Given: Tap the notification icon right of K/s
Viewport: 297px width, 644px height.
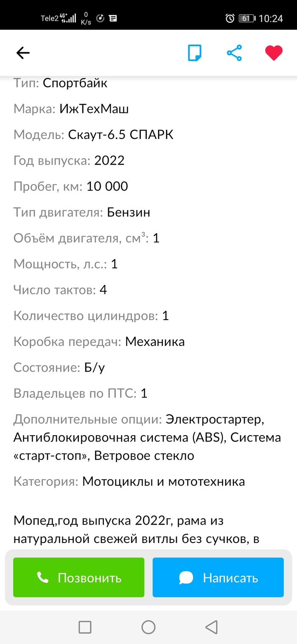Looking at the screenshot, I should pyautogui.click(x=101, y=18).
